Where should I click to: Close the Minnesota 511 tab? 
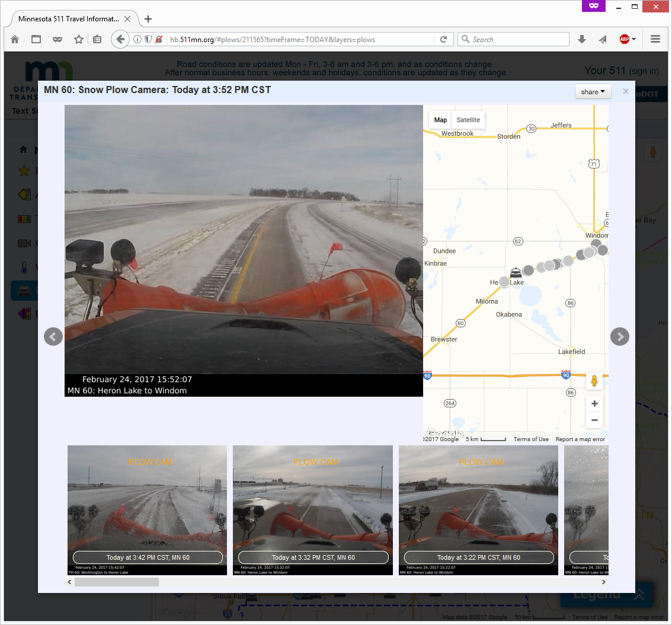(x=127, y=19)
